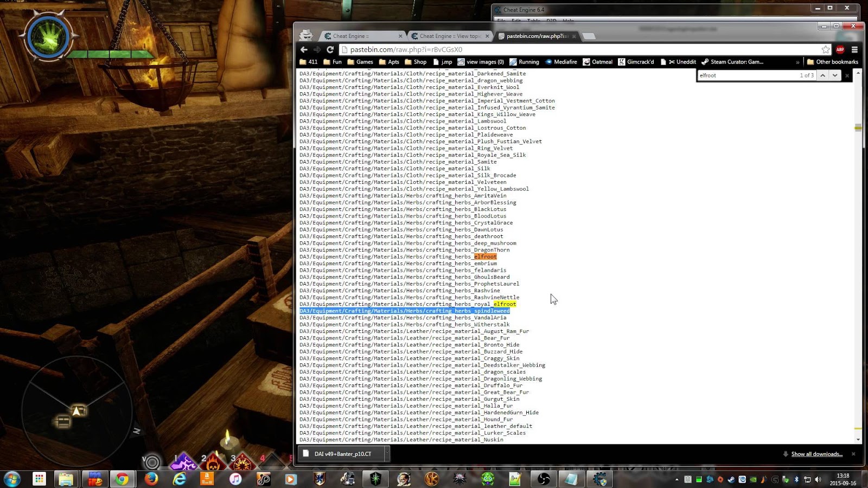Open Internet Explorer from the taskbar

click(x=179, y=479)
